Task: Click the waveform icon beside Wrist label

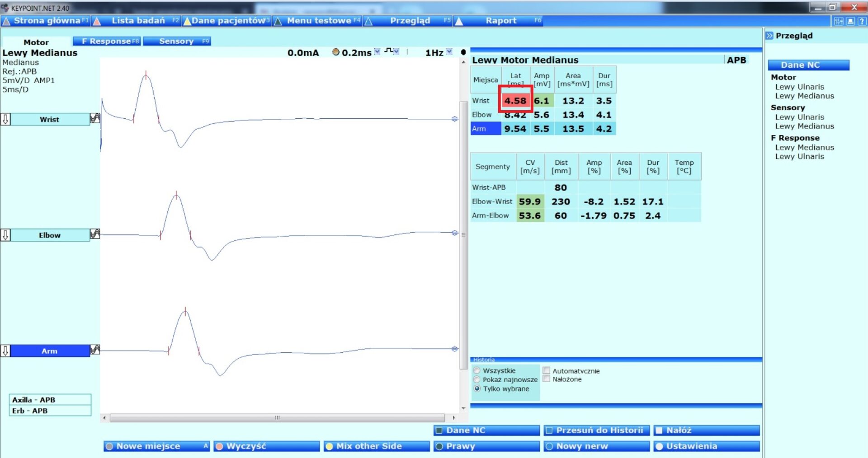Action: (x=95, y=119)
